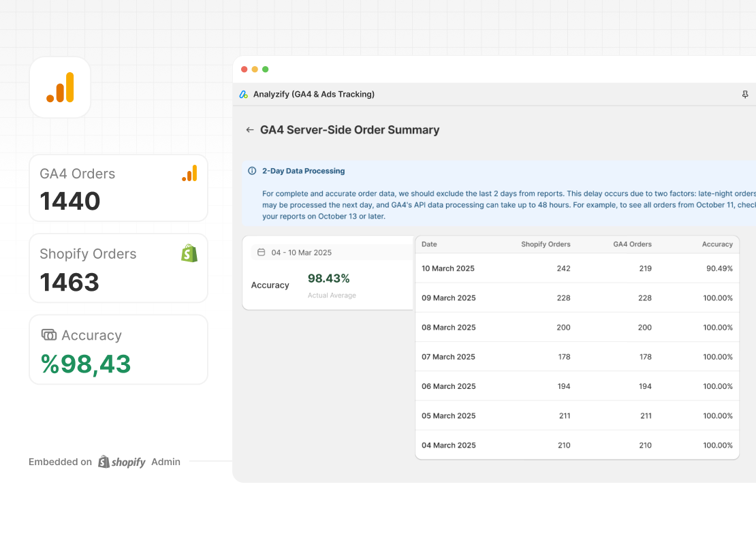Image resolution: width=756 pixels, height=538 pixels.
Task: Click GA4 Orders value 211 for 05 March
Action: tap(646, 415)
